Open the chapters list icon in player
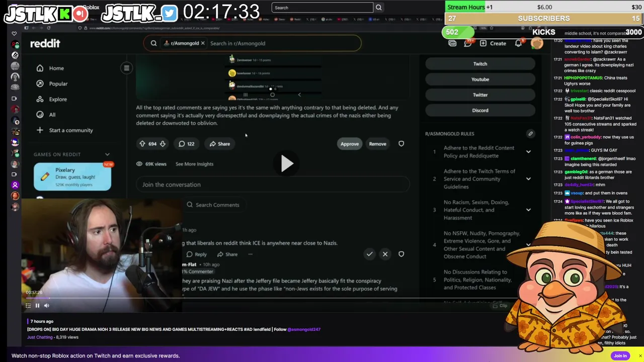Image resolution: width=644 pixels, height=362 pixels. click(28, 306)
